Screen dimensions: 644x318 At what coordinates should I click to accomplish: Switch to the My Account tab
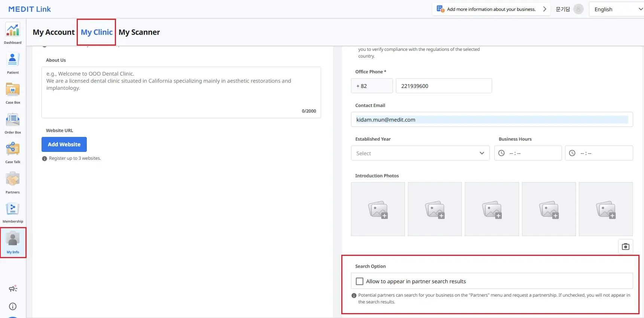[54, 32]
